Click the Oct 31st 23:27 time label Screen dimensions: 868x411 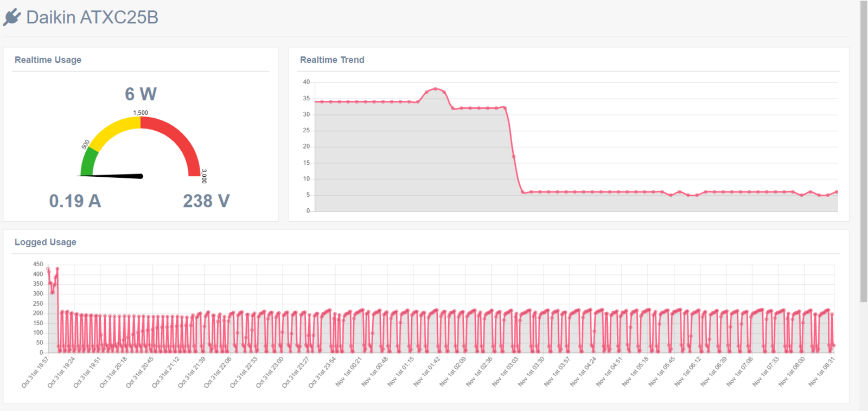point(296,372)
